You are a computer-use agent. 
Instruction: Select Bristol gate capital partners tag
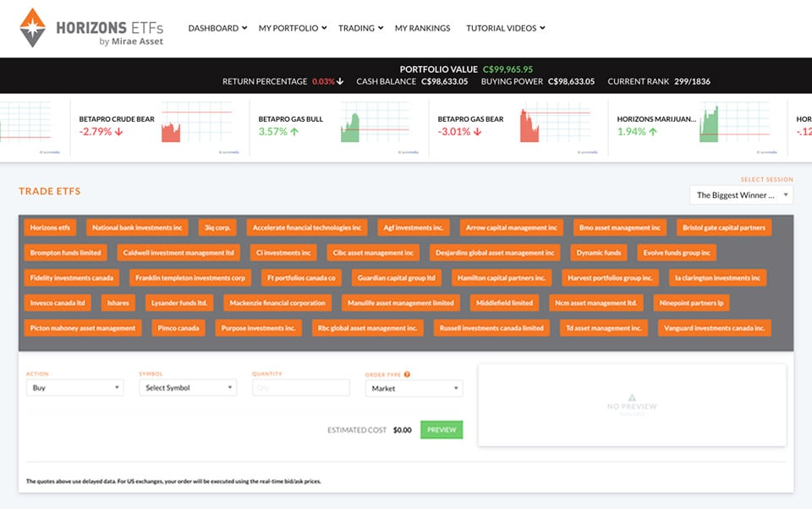point(724,227)
